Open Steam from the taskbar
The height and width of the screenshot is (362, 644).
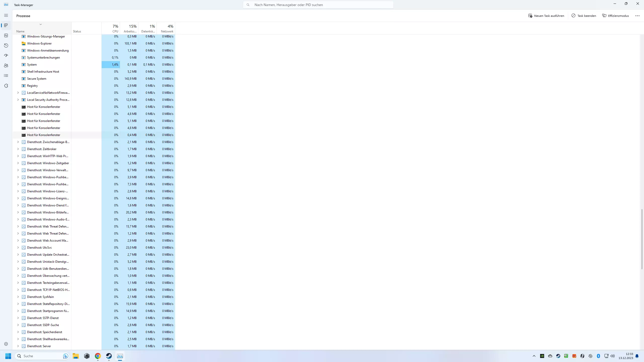click(x=109, y=356)
